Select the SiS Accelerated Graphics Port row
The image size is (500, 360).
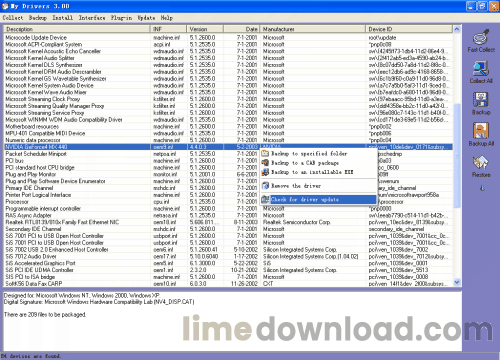coord(228,263)
